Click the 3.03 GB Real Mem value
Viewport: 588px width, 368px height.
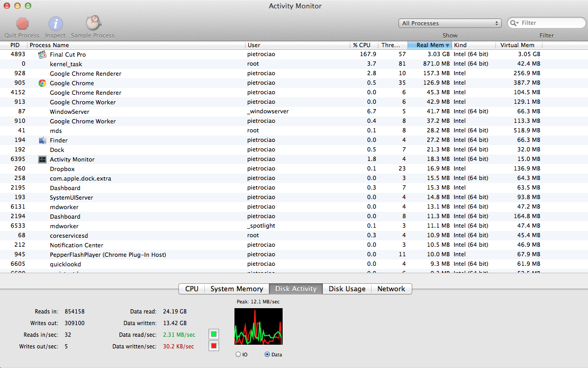coord(438,55)
